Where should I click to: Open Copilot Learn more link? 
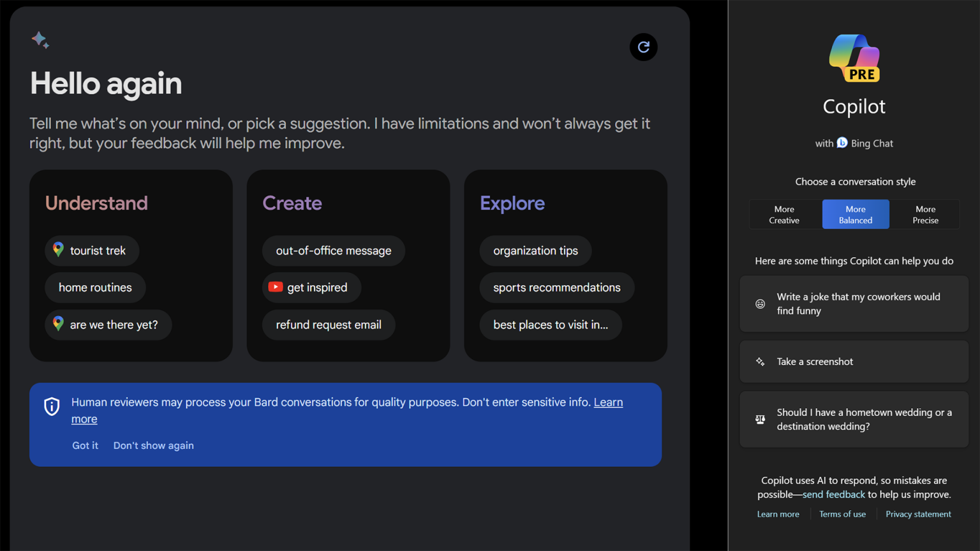(x=778, y=514)
